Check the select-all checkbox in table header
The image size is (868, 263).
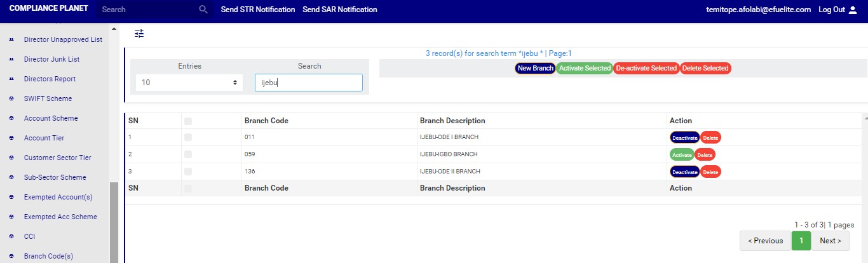[x=188, y=121]
